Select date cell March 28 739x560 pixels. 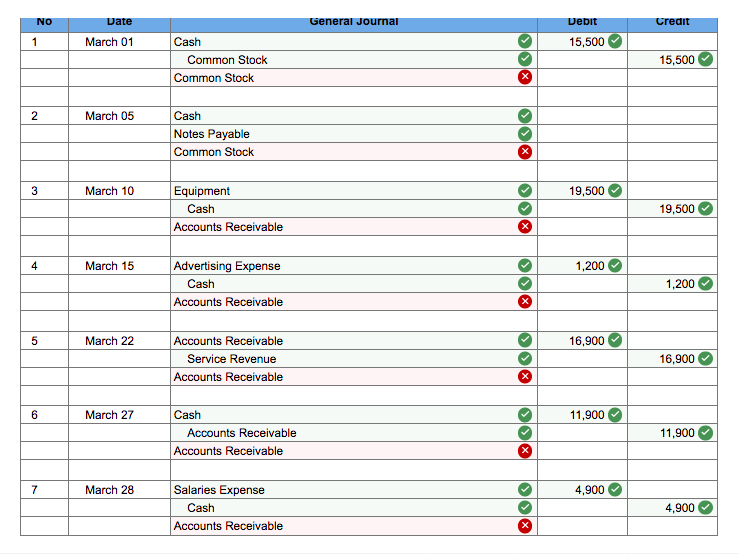[x=119, y=489]
